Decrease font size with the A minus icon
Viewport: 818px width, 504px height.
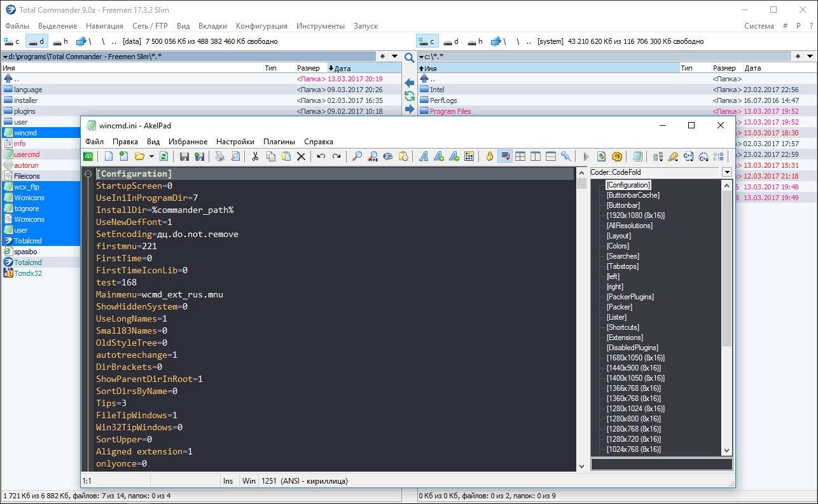[454, 156]
